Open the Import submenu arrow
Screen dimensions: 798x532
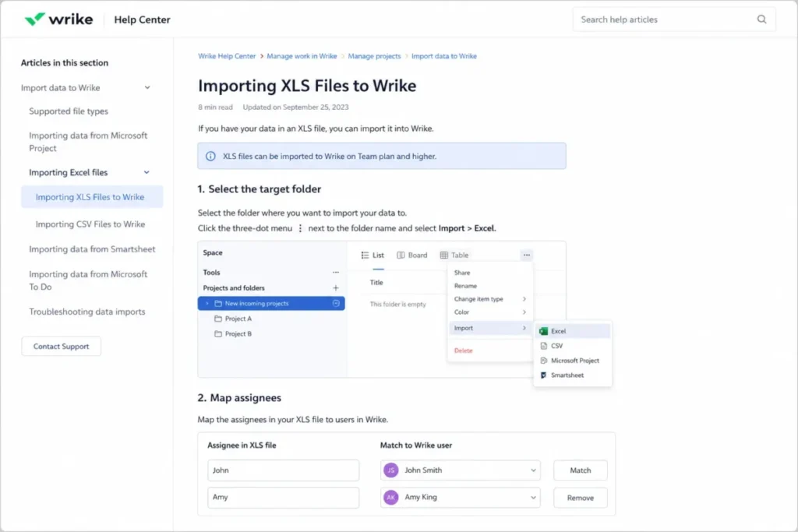(524, 328)
